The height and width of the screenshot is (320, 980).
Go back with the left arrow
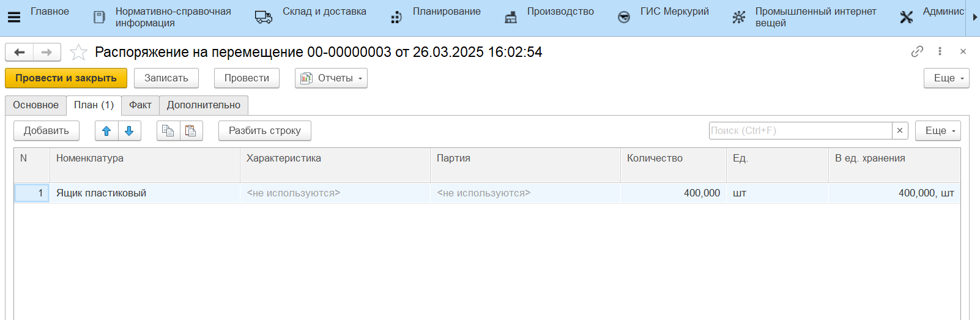click(20, 53)
